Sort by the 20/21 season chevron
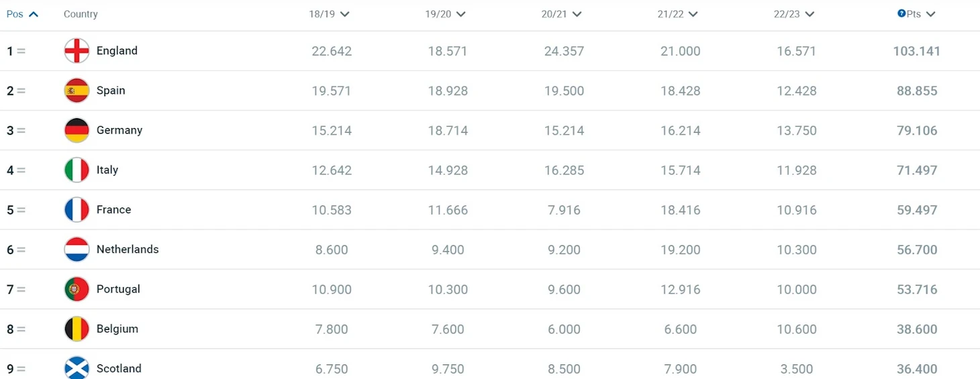Screen dimensions: 980x379 (577, 14)
